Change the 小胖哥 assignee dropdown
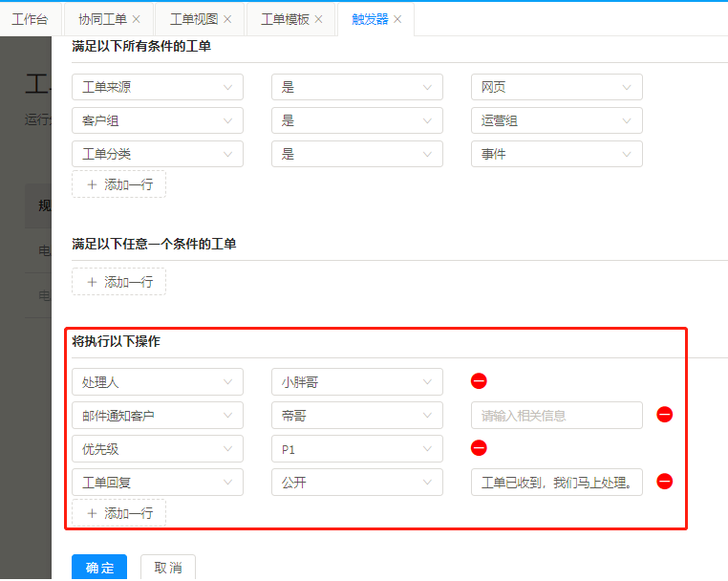Image resolution: width=728 pixels, height=581 pixels. 356,381
